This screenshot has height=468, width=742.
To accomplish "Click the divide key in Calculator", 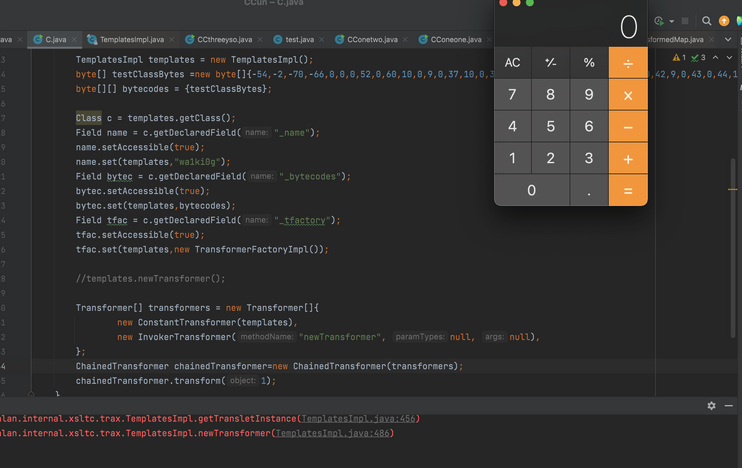I will coord(628,62).
